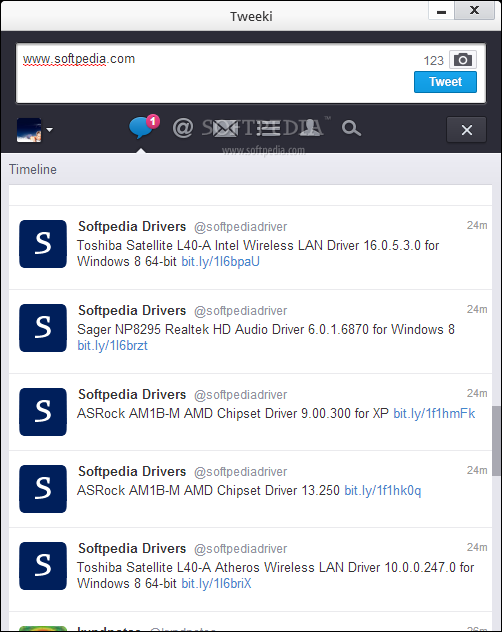Screen dimensions: 502x632
Task: Click avatar of Chipset Driver 13.250 tweet
Action: pos(43,489)
